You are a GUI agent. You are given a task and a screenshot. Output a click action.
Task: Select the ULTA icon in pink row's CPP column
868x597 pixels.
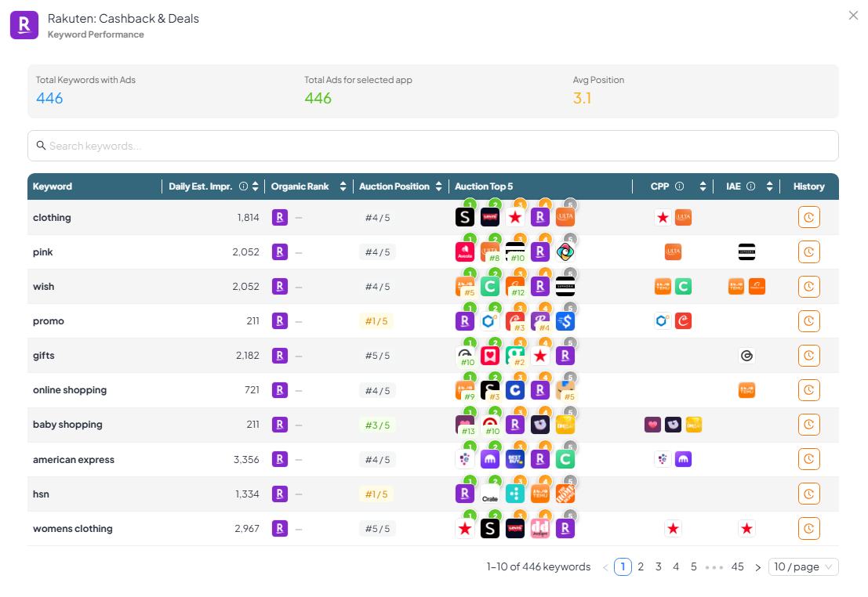673,251
